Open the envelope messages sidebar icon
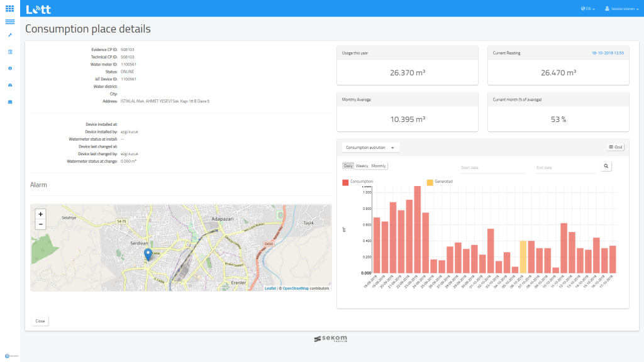Screen dimensions: 644x362 point(10,101)
